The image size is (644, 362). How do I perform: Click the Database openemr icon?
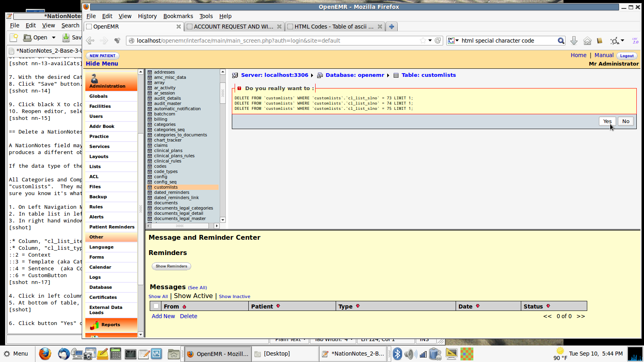click(320, 75)
